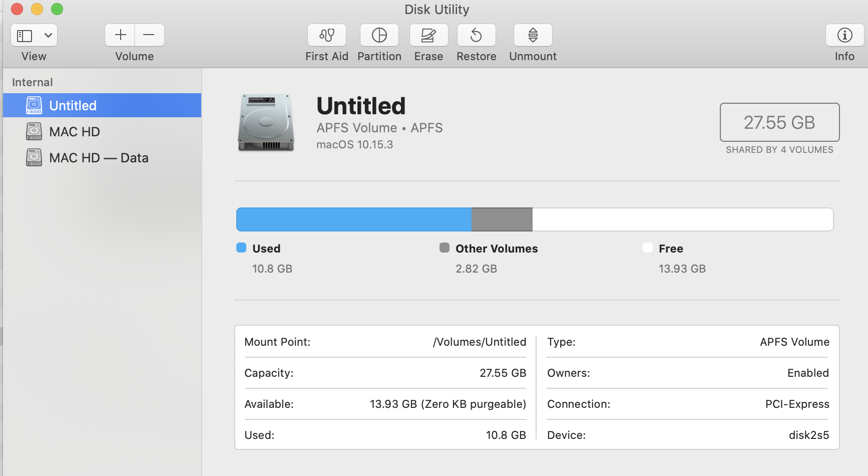Click the gray Other Volumes legend swatch
Viewport: 868px width, 476px height.
coord(445,248)
